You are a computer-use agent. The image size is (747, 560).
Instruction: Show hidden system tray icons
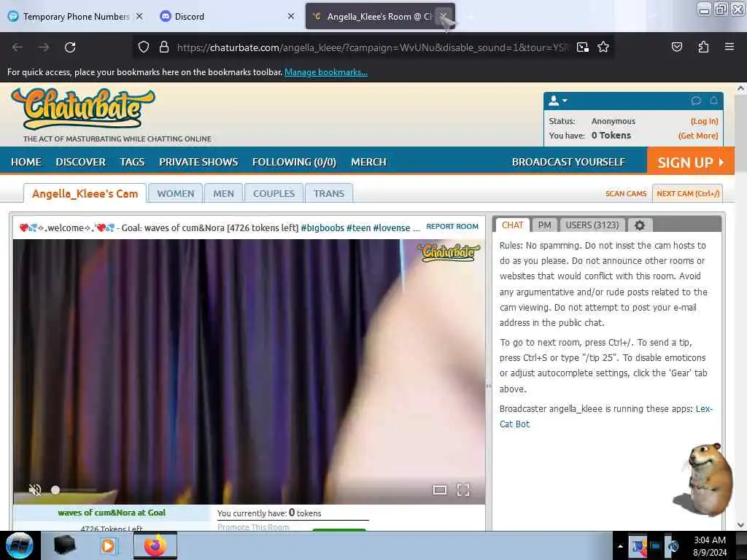620,546
